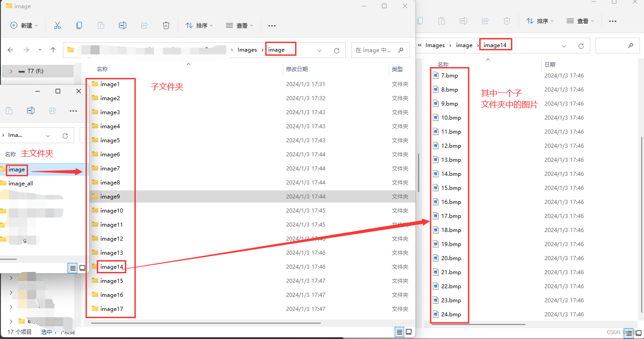Click the search box 在 image 中
The height and width of the screenshot is (339, 644).
coord(380,50)
